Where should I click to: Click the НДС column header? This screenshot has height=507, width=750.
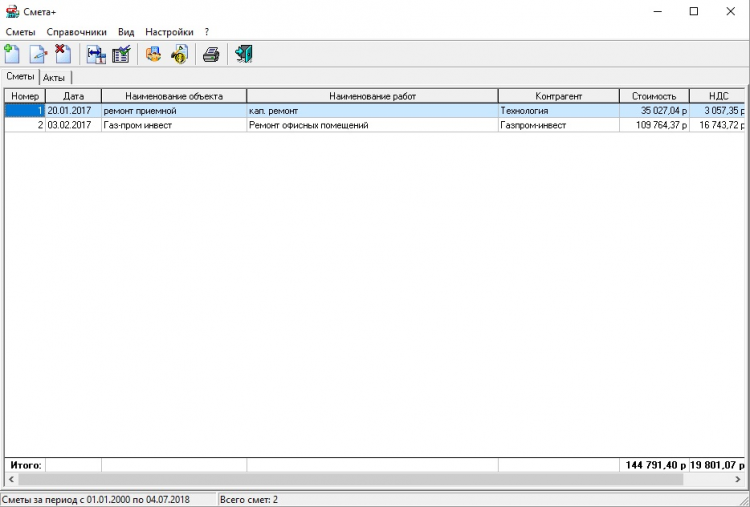[x=718, y=96]
